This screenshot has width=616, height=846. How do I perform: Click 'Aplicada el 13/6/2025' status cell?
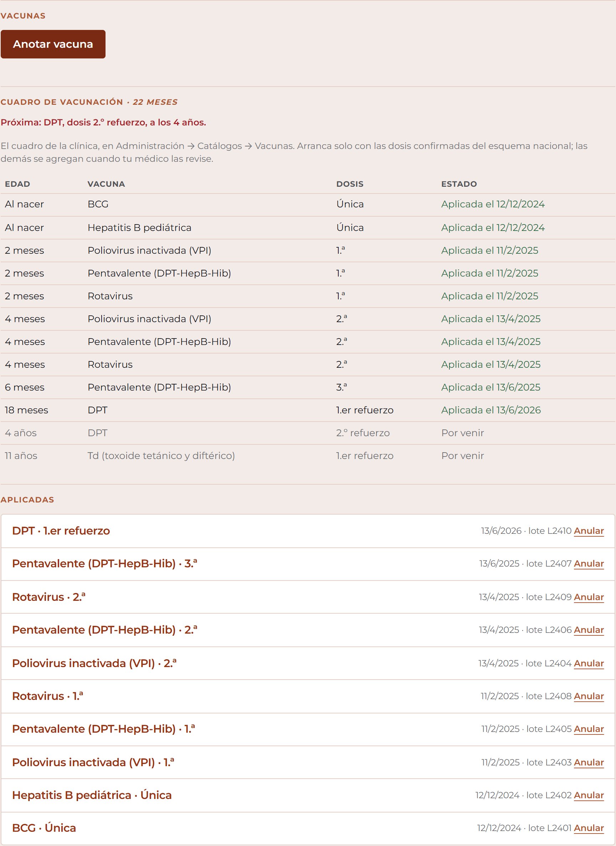click(491, 387)
